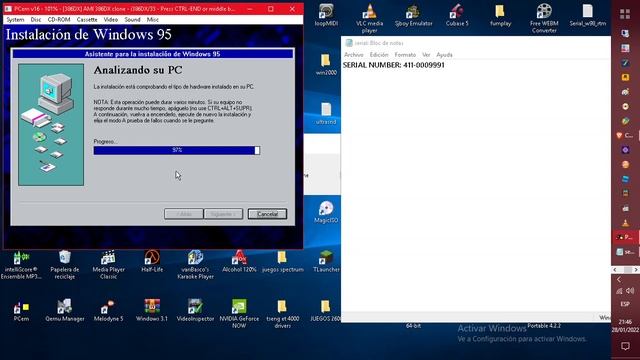Open NVIDIA GeForce NOW desktop icon
640x360 pixels.
pyautogui.click(x=239, y=314)
